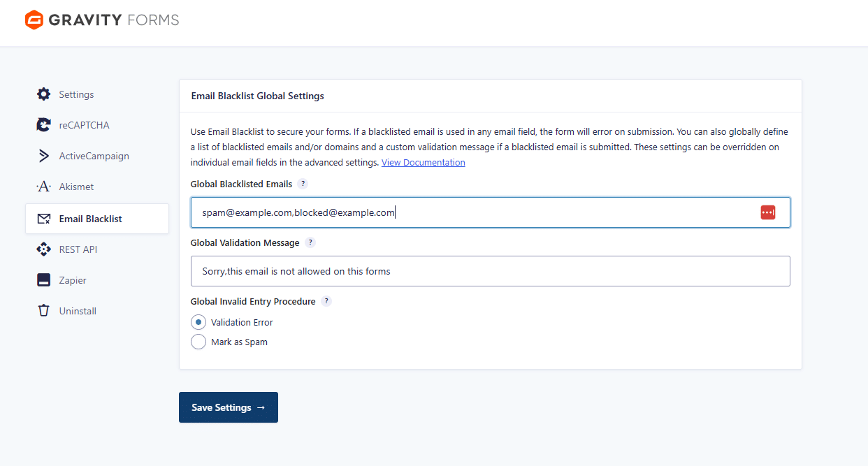The image size is (868, 466).
Task: Open the Email Blacklist settings tab
Action: click(x=97, y=219)
